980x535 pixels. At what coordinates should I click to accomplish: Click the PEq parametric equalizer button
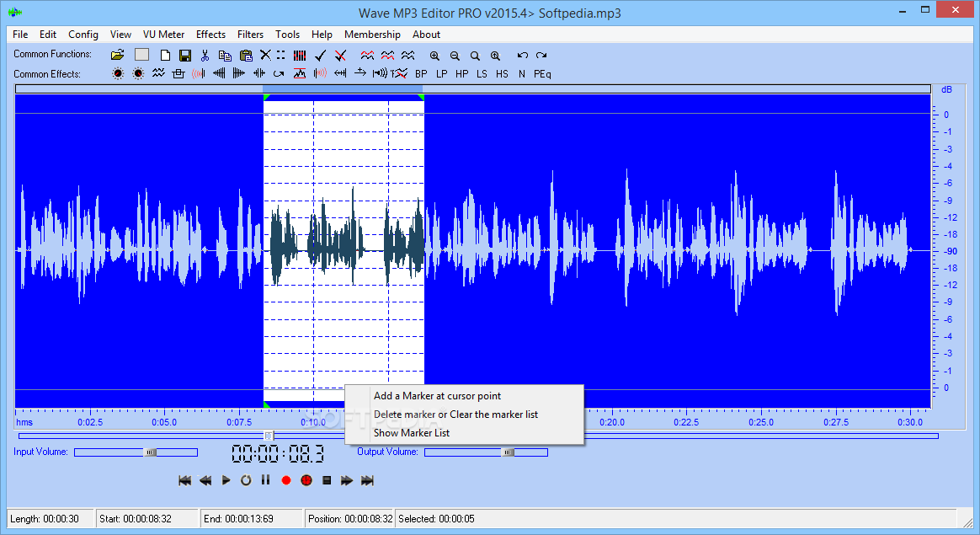[542, 74]
